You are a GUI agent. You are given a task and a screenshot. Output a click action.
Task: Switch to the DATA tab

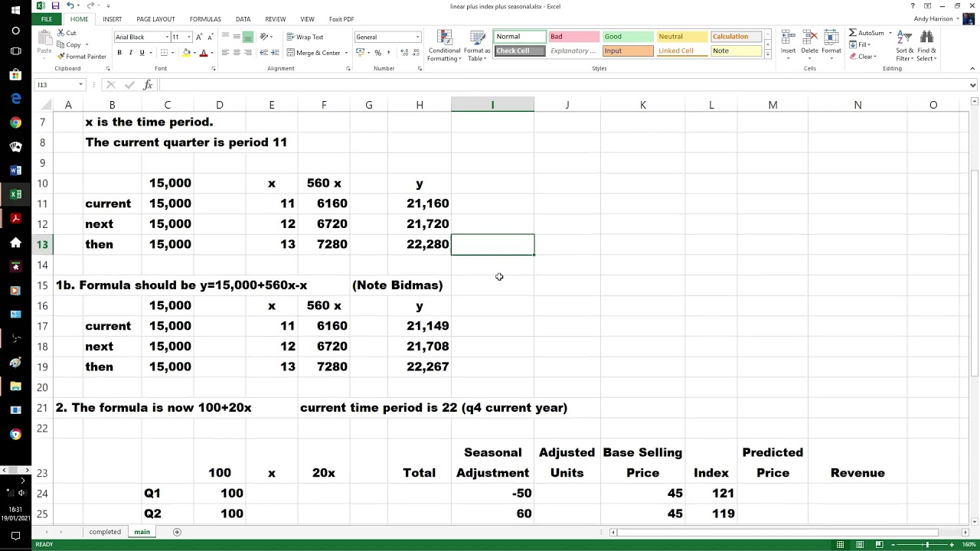243,19
